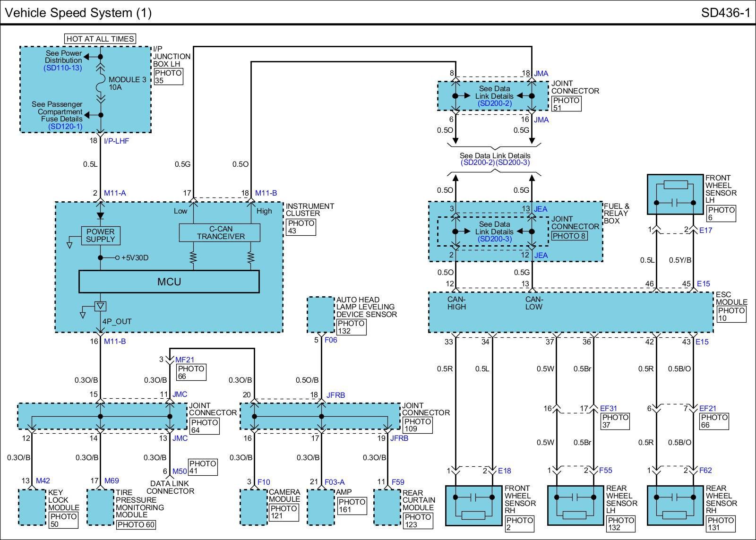Click the Camera Module component block
756x540 pixels.
(x=254, y=507)
